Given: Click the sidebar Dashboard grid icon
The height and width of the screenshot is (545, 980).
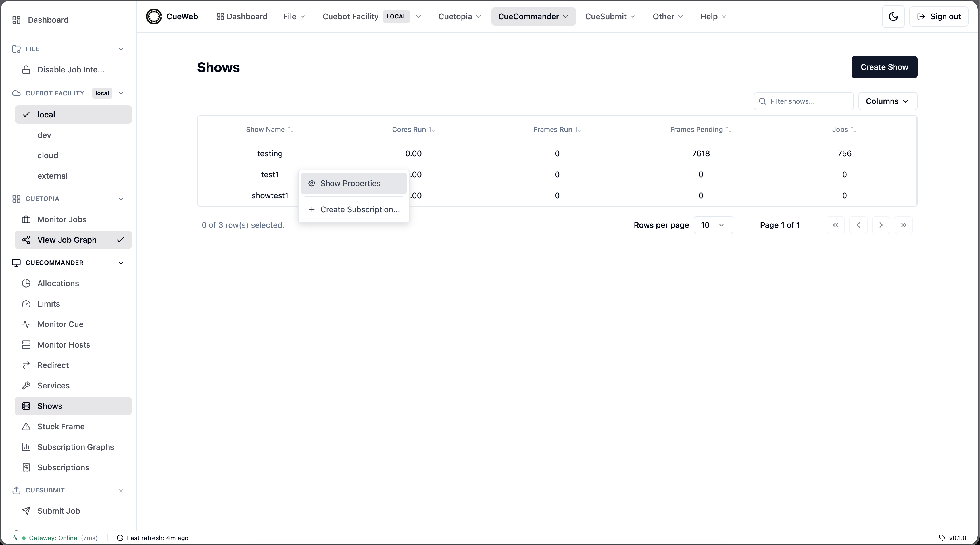Looking at the screenshot, I should pos(16,20).
